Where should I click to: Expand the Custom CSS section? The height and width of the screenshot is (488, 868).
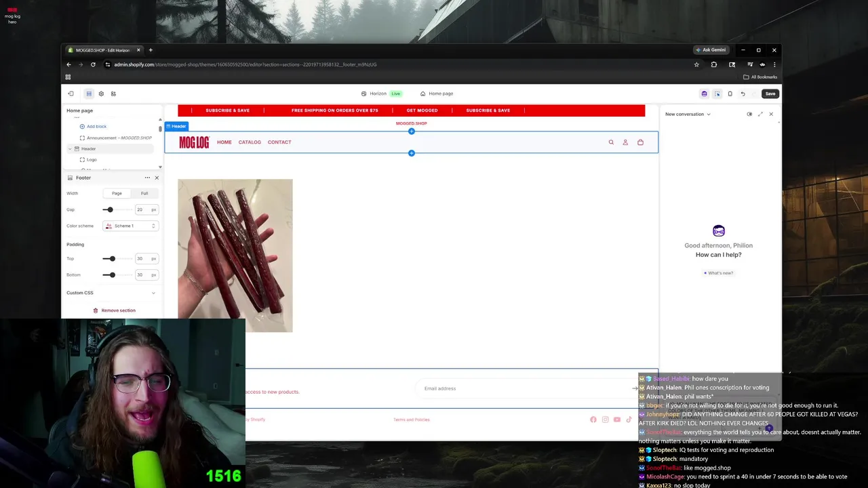point(111,293)
